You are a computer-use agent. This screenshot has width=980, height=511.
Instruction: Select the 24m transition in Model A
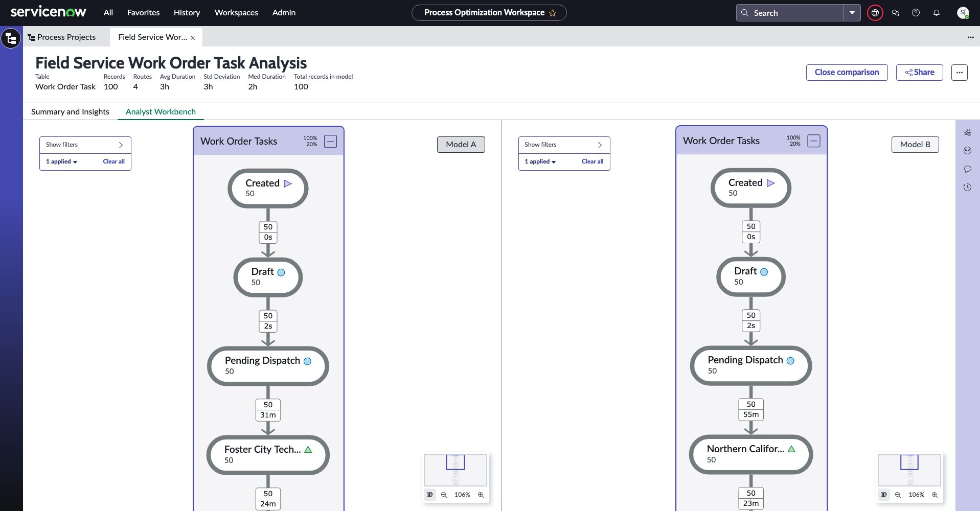tap(268, 499)
